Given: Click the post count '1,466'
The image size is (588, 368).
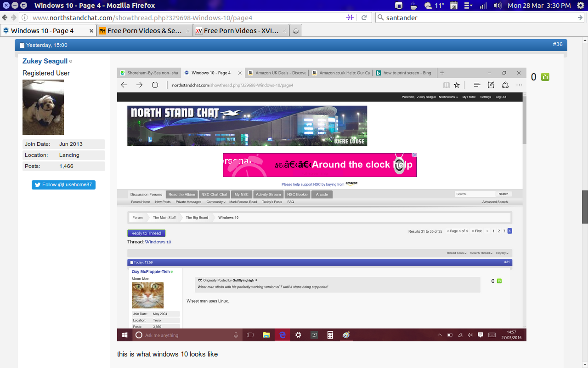Looking at the screenshot, I should coord(66,166).
